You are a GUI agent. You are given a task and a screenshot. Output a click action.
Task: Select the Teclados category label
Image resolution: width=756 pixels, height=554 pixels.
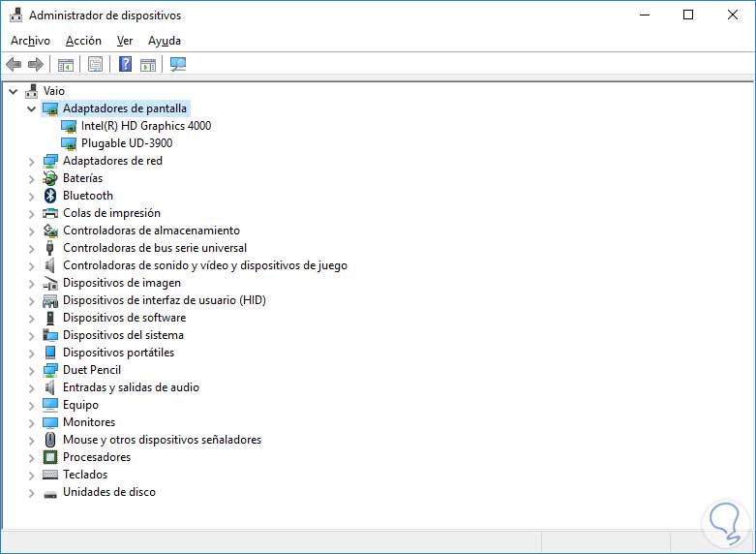(85, 475)
